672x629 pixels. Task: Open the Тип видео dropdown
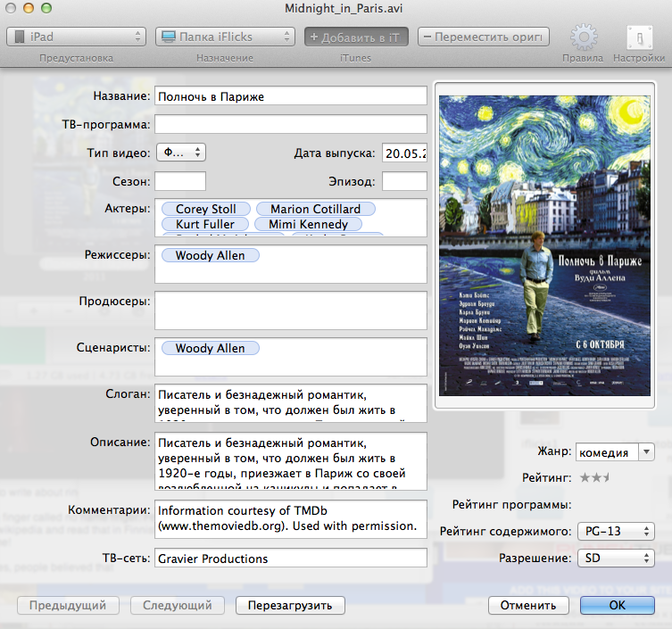point(181,153)
